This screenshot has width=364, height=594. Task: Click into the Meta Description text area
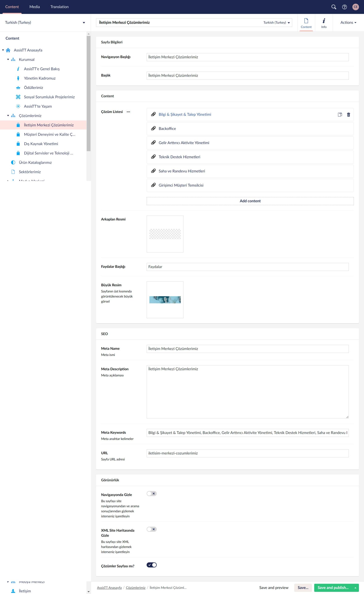[x=247, y=392]
